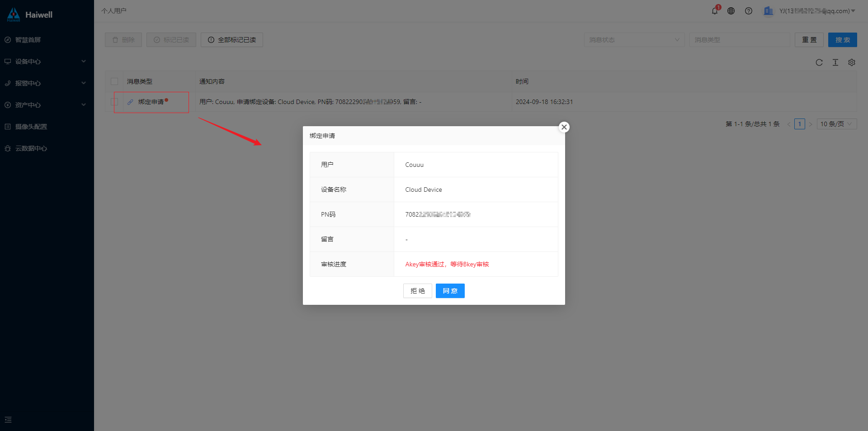Open the help question mark icon

click(x=749, y=11)
